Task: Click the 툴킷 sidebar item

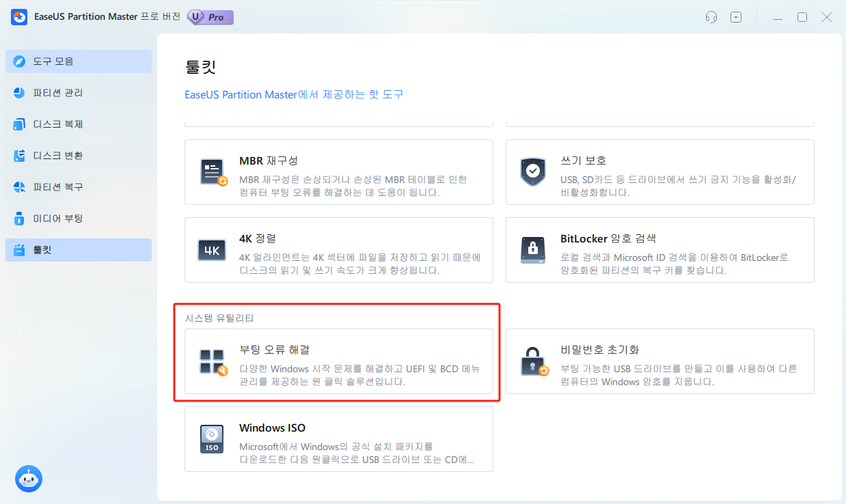Action: point(79,250)
